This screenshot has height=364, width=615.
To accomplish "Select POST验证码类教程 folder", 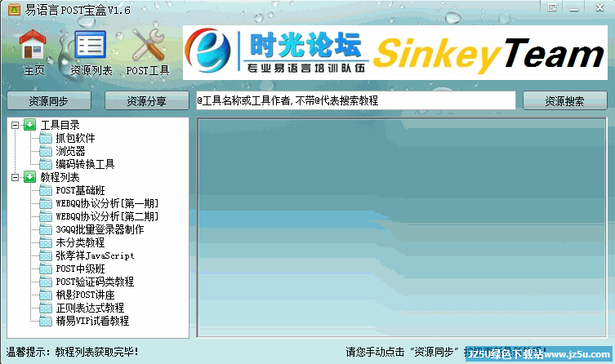I will point(95,282).
